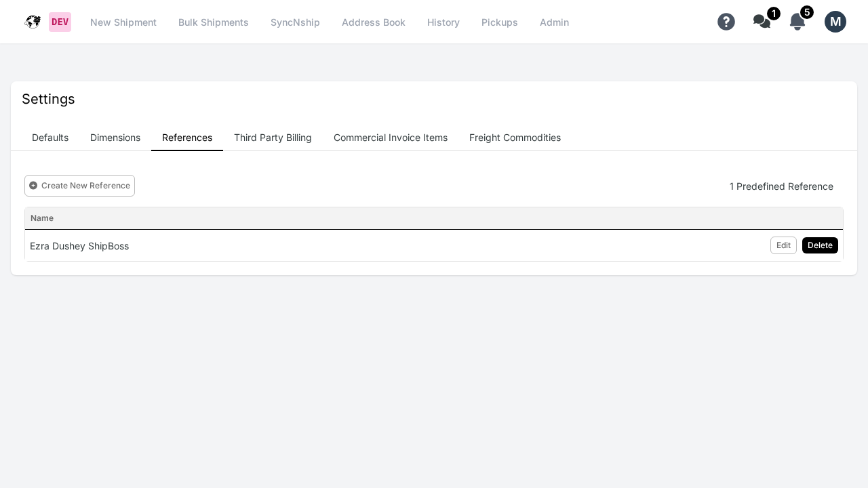Open the Address Book menu item

(x=374, y=22)
